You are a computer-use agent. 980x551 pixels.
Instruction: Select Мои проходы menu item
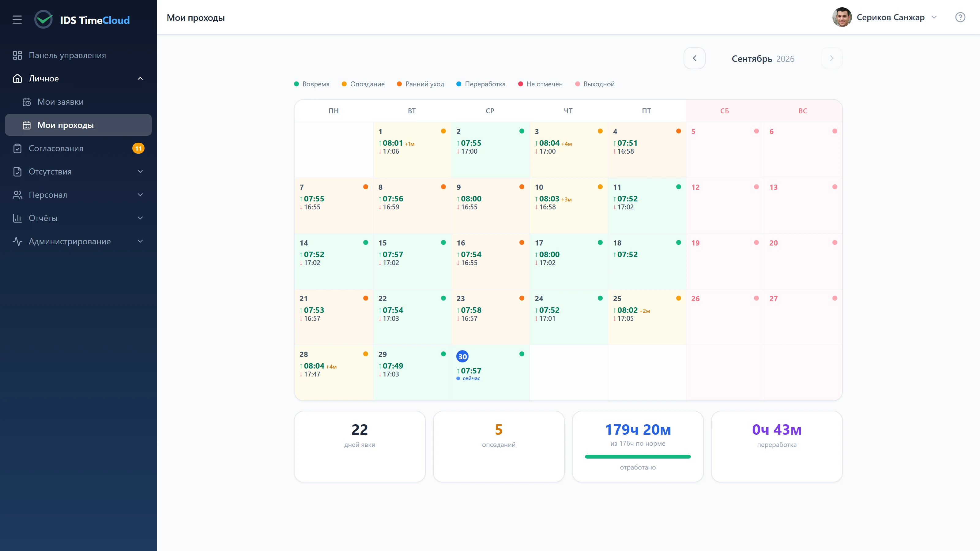(x=78, y=125)
